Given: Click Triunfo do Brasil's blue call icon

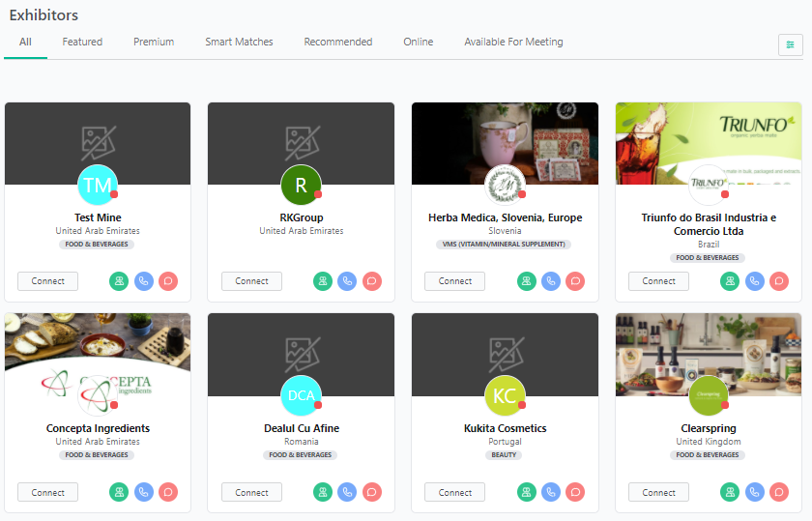Looking at the screenshot, I should [755, 281].
